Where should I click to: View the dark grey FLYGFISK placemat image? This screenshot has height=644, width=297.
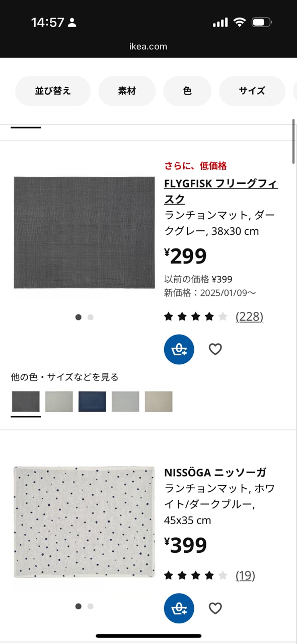[x=85, y=232]
